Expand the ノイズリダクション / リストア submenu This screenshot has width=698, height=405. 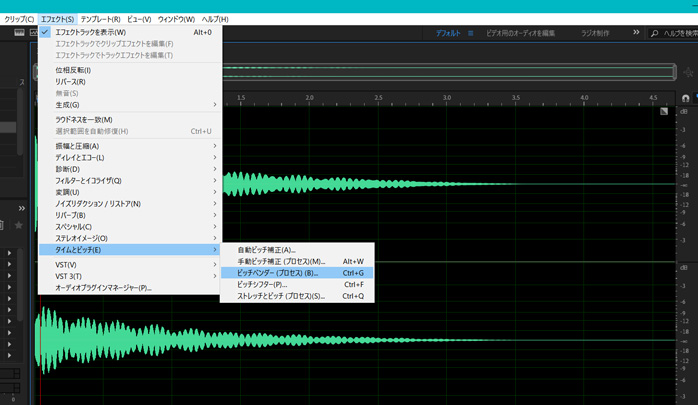click(98, 204)
